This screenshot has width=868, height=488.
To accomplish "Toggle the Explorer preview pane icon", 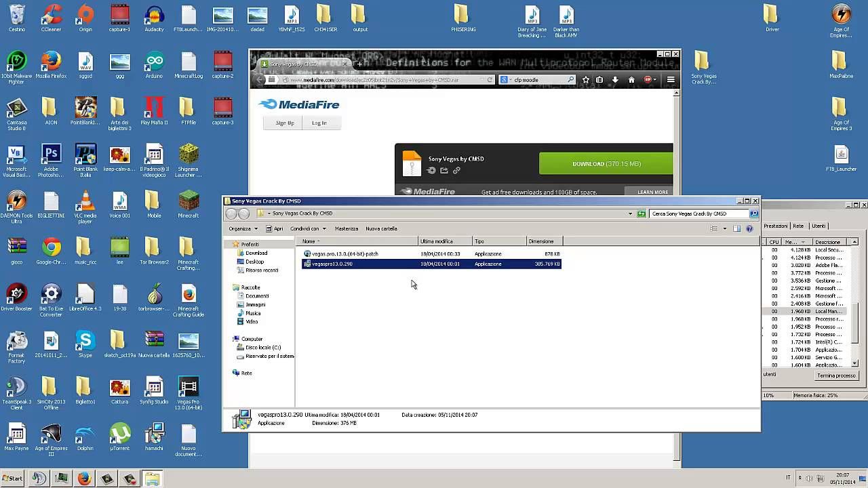I will coord(737,228).
